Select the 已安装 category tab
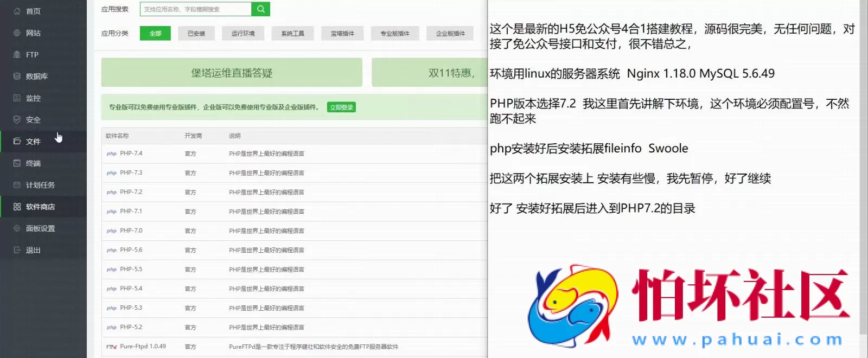 (x=196, y=33)
